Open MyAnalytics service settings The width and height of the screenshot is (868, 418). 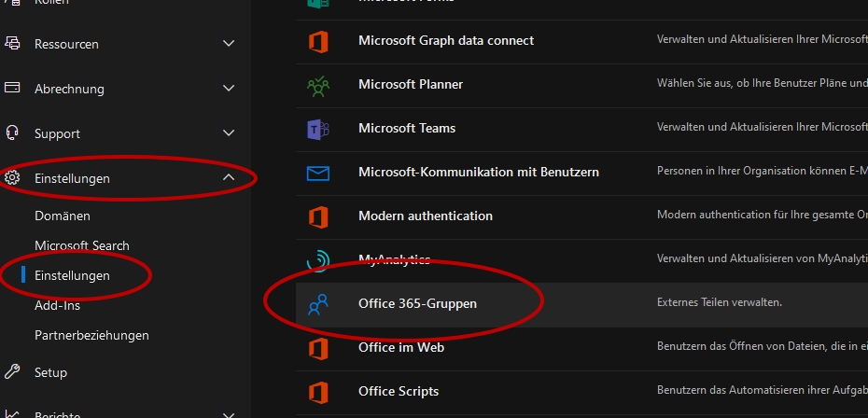(394, 259)
